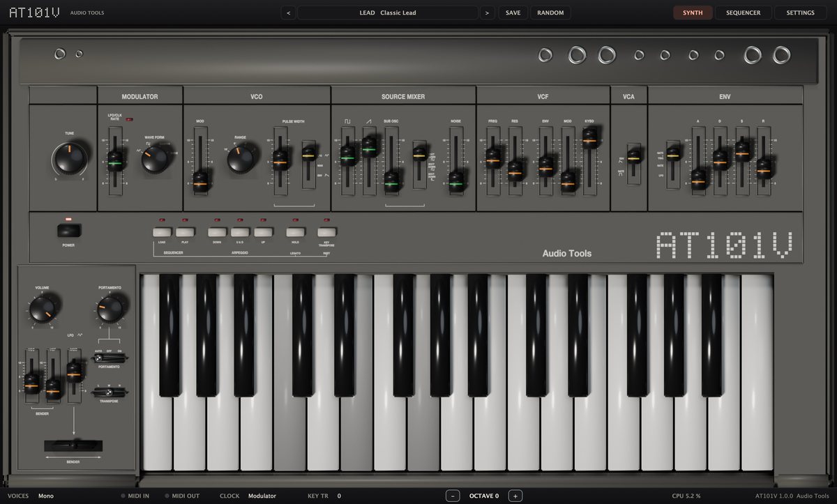837x504 pixels.
Task: Adjust the LFO/CLK RATE slider
Action: [116, 162]
